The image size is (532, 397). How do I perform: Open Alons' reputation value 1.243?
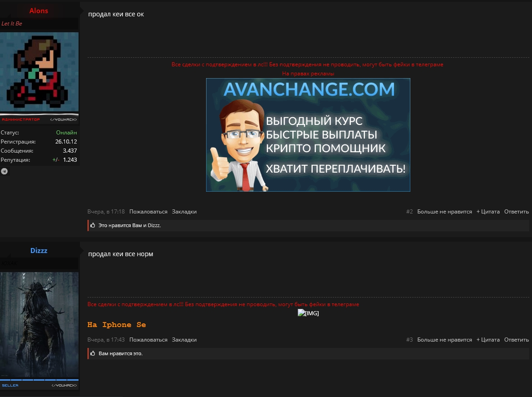(x=70, y=159)
